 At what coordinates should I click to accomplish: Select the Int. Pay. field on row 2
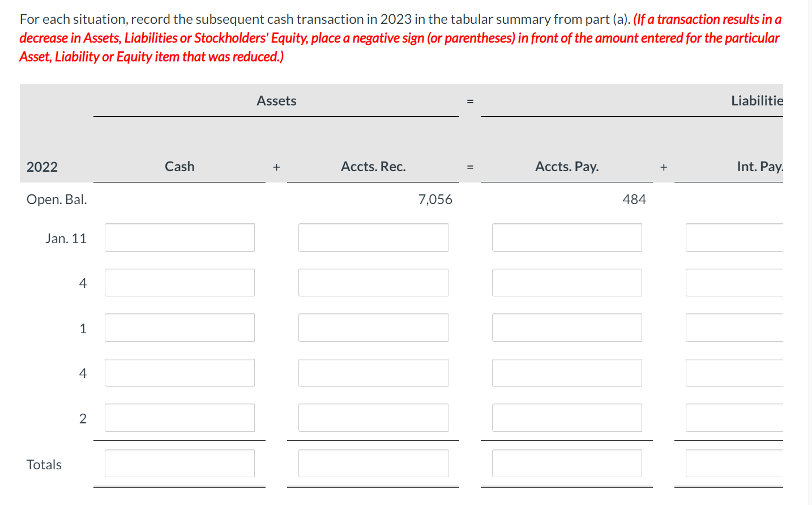pyautogui.click(x=736, y=418)
